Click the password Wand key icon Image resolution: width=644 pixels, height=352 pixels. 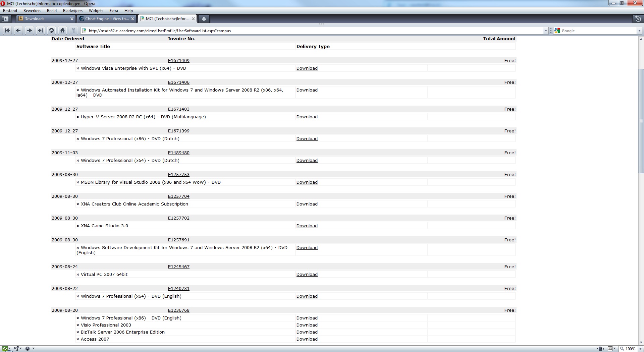(x=73, y=31)
